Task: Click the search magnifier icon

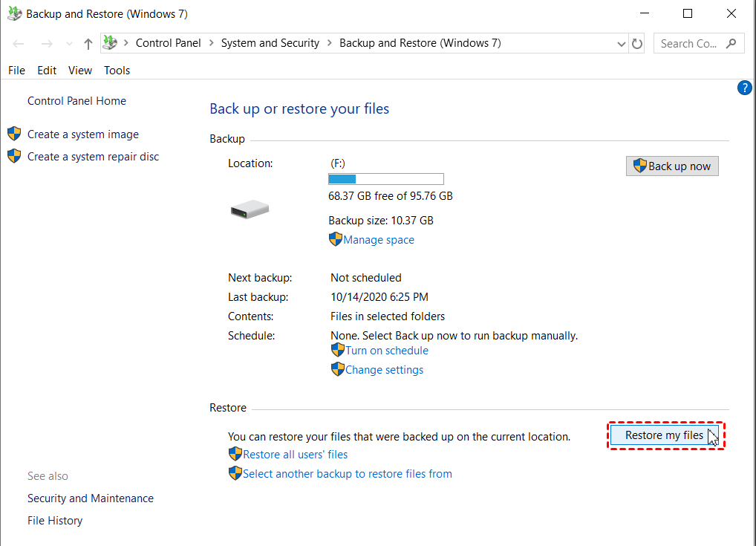Action: pos(731,43)
